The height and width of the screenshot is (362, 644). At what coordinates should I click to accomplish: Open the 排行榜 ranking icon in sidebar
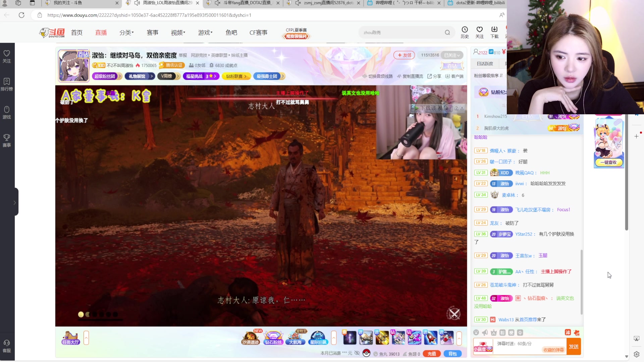[x=7, y=84]
